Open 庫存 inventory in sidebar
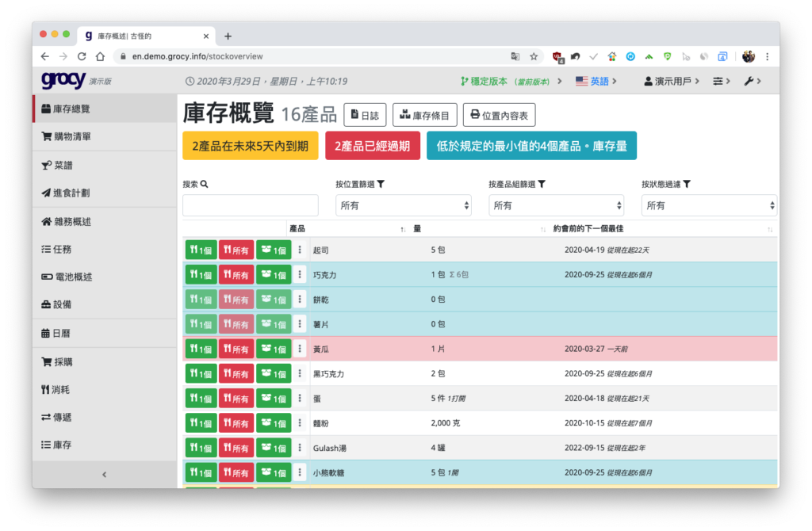This screenshot has width=812, height=531. click(x=105, y=445)
